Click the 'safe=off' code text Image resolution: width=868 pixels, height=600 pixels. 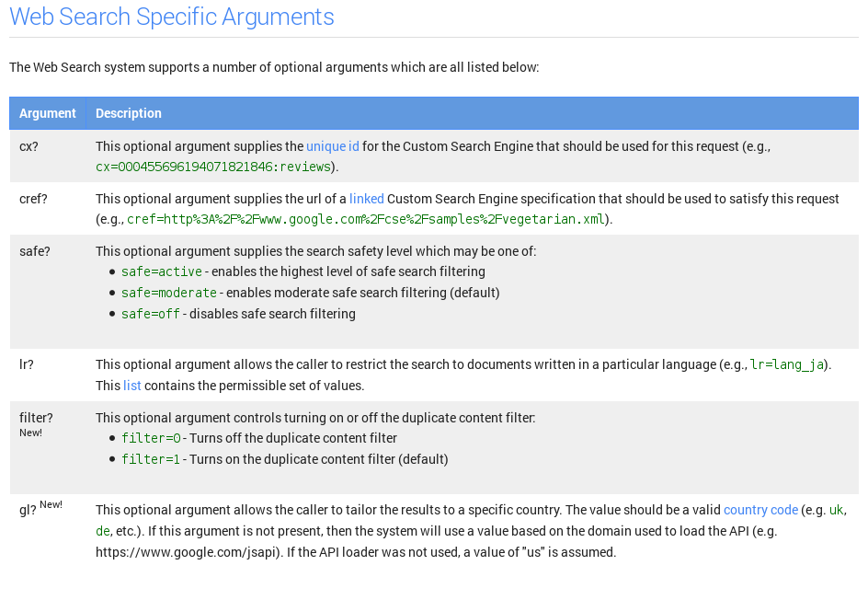point(151,315)
